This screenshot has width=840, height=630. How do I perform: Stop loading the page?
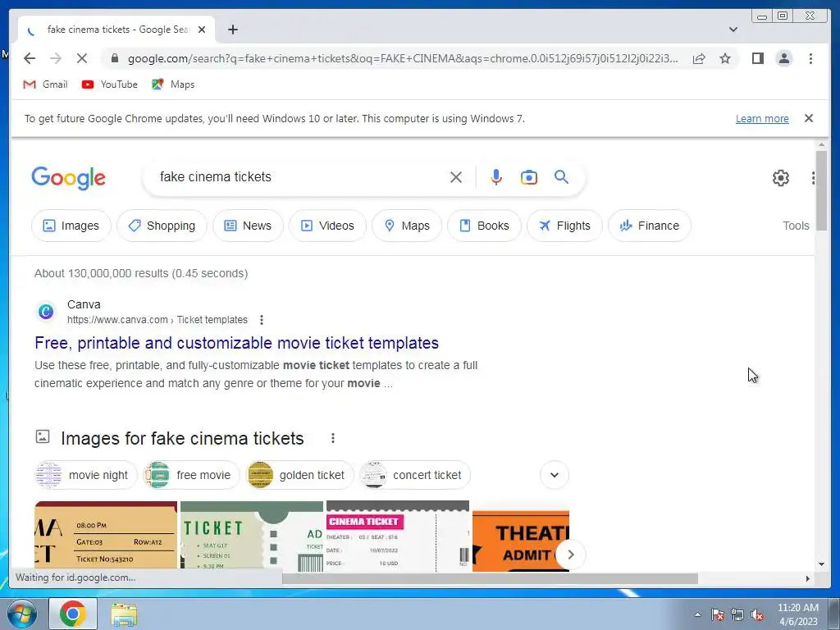pos(81,58)
